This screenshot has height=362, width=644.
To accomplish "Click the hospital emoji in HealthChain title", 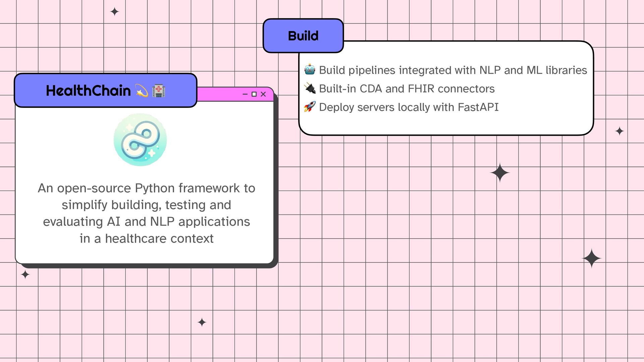I will 159,91.
